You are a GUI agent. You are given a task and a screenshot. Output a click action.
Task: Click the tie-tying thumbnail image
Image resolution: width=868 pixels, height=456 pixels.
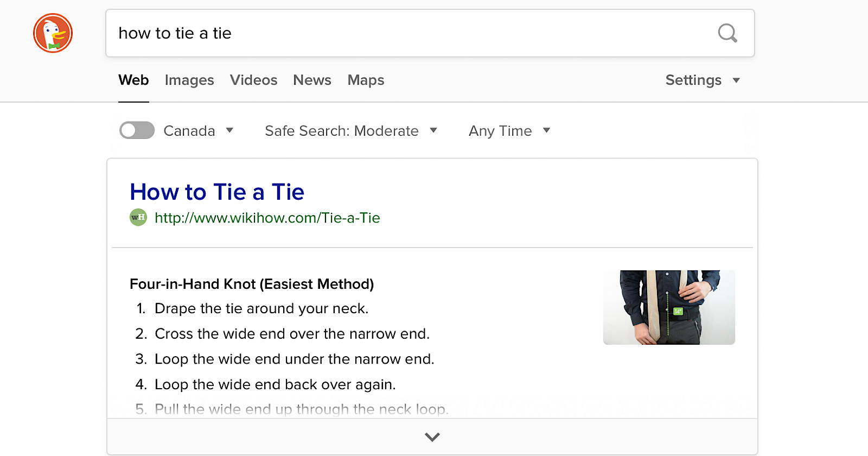point(668,307)
